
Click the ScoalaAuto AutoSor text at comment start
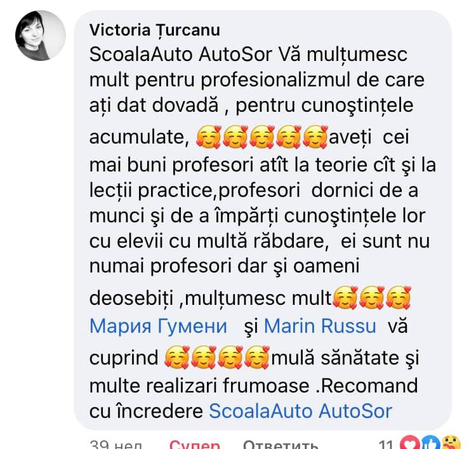pos(181,55)
